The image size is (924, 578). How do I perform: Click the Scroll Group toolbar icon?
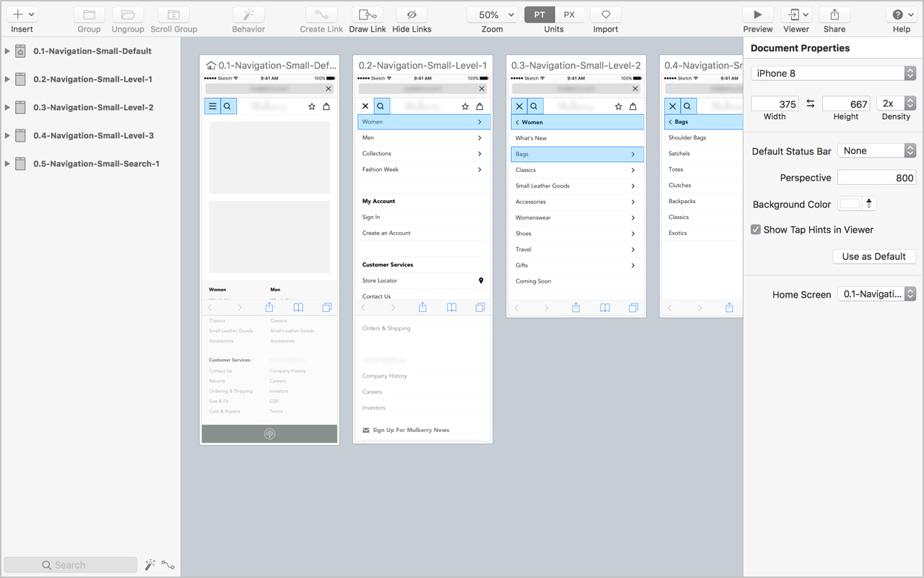pos(173,14)
